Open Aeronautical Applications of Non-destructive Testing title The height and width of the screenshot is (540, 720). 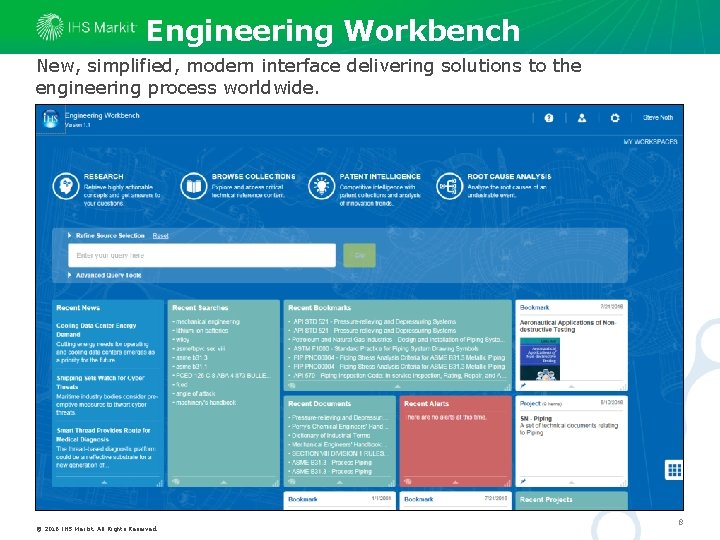(x=568, y=326)
